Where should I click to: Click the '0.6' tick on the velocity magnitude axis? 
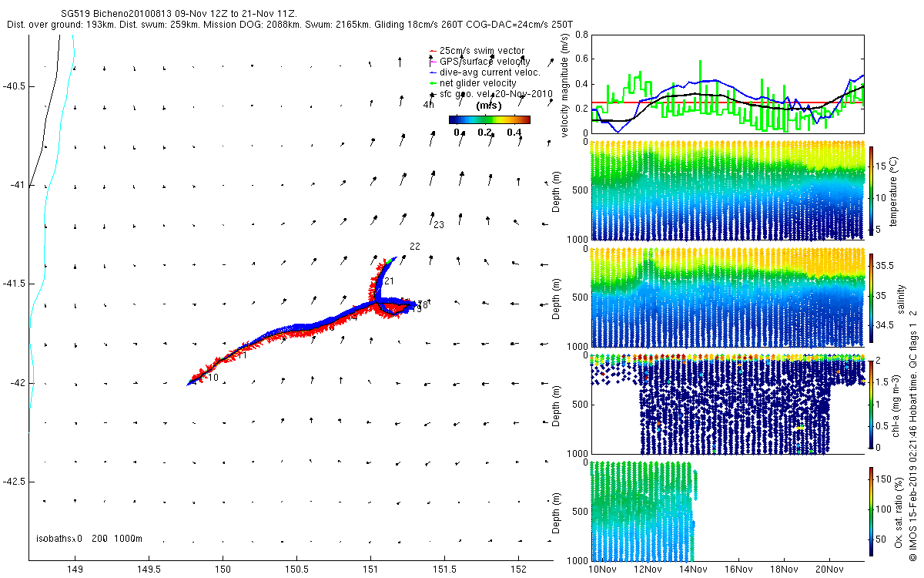click(581, 59)
